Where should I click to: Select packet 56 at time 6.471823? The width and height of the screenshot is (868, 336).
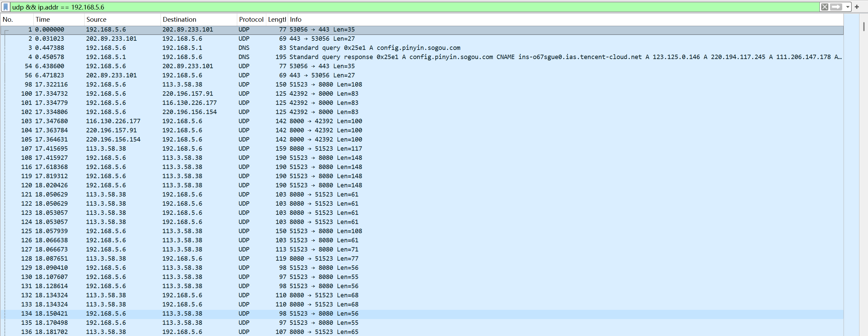pos(422,76)
